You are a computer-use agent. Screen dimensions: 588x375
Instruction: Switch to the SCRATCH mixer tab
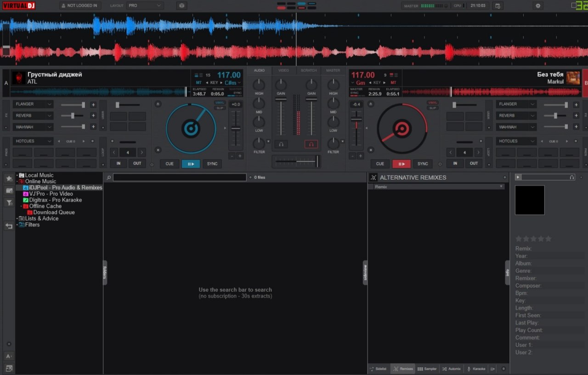tap(309, 70)
